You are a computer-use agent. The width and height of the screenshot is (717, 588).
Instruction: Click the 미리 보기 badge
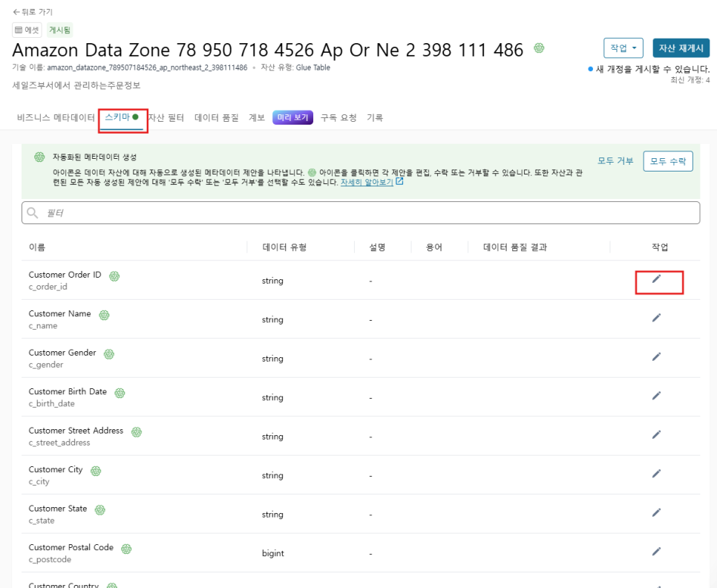click(x=292, y=117)
